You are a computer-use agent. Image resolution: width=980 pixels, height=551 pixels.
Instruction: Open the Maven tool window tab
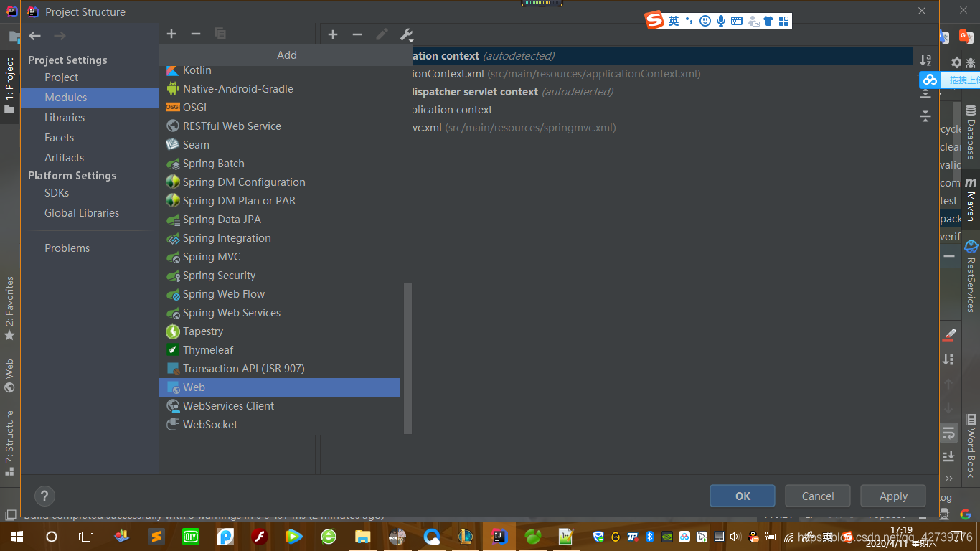pyautogui.click(x=971, y=199)
